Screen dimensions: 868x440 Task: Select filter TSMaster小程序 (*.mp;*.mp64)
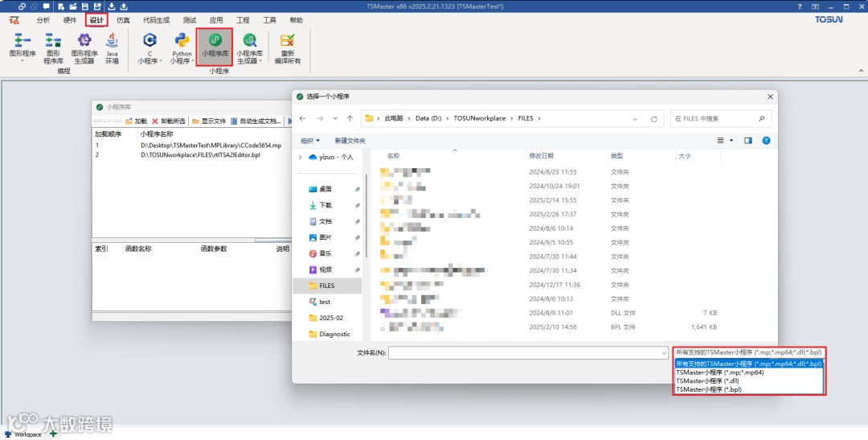tap(749, 372)
